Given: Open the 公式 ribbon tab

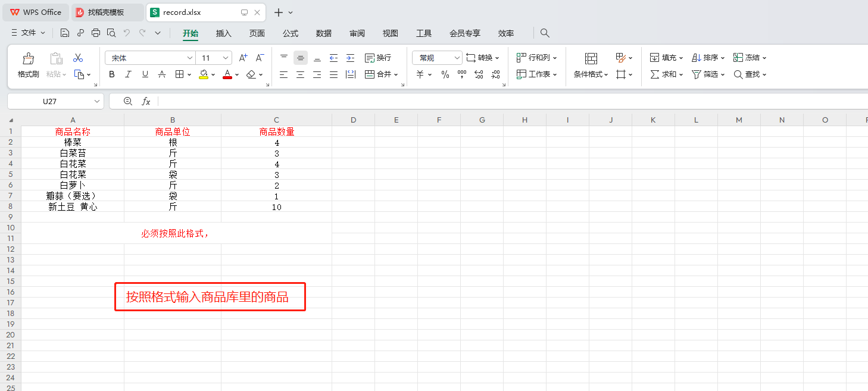Looking at the screenshot, I should click(291, 33).
